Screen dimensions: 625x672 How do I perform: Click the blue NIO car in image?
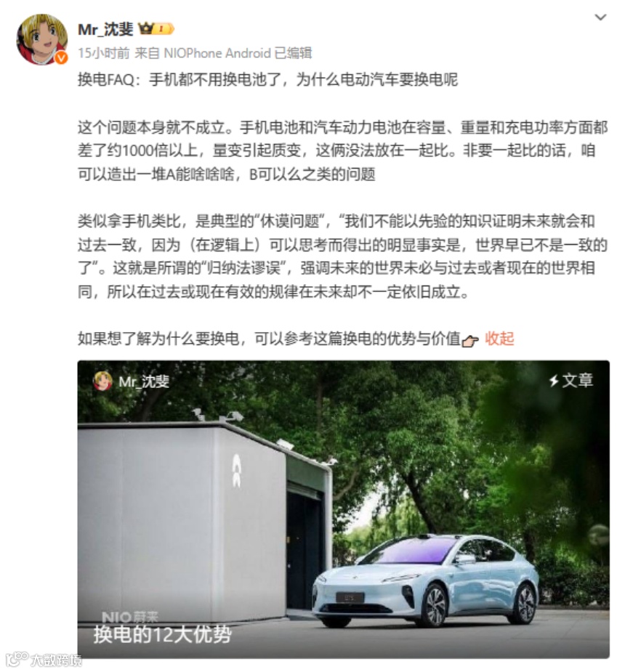click(424, 582)
